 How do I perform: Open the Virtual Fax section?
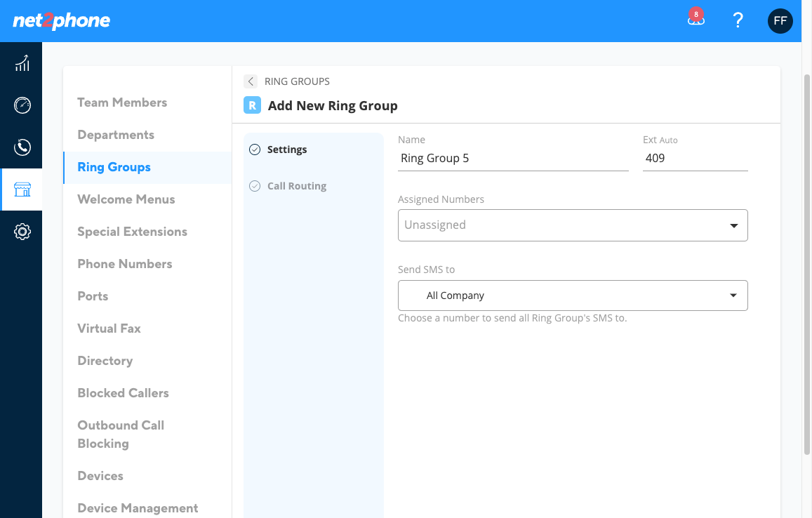109,328
